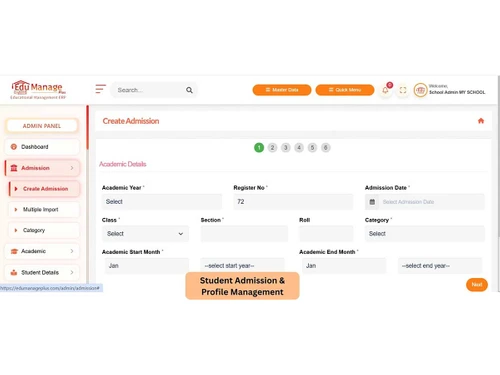500x375 pixels.
Task: Toggle fullscreen mode icon
Action: [x=403, y=90]
